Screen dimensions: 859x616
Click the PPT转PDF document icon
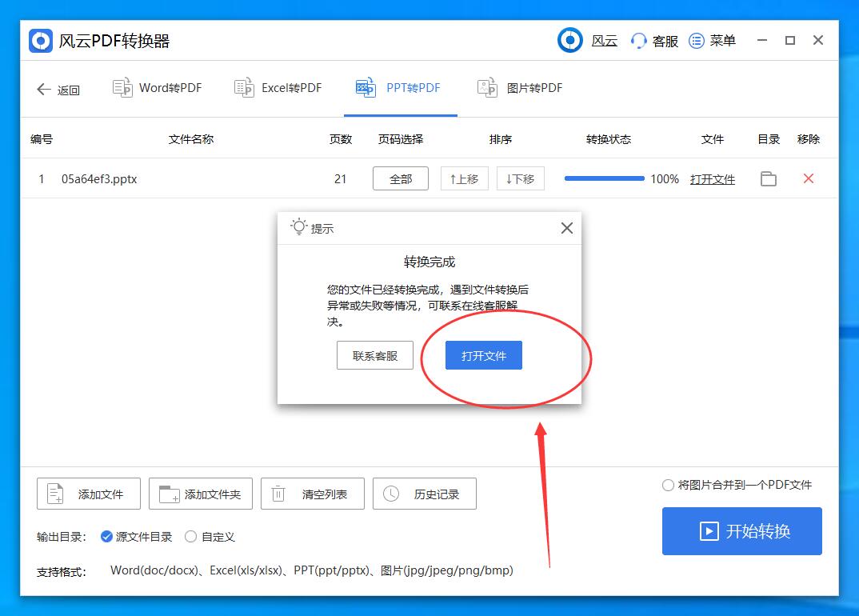click(366, 88)
